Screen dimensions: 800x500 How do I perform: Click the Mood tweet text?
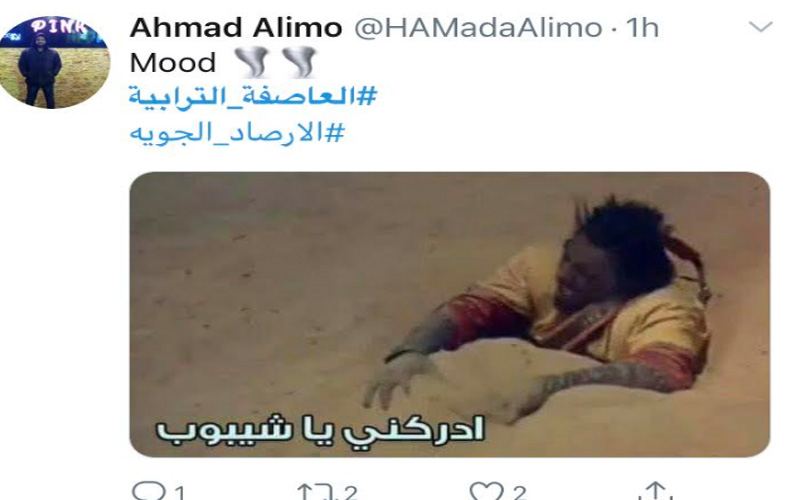[x=173, y=63]
